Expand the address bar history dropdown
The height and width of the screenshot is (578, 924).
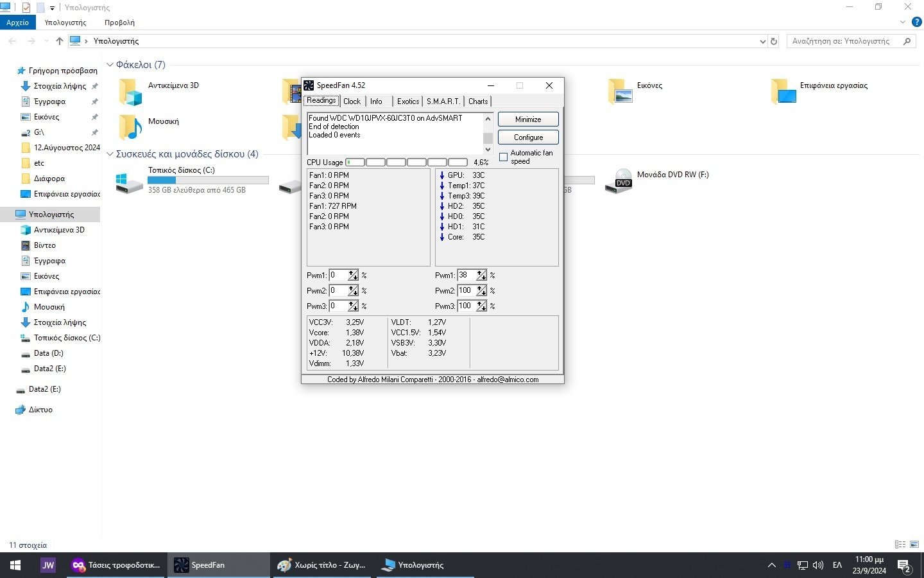pos(762,41)
